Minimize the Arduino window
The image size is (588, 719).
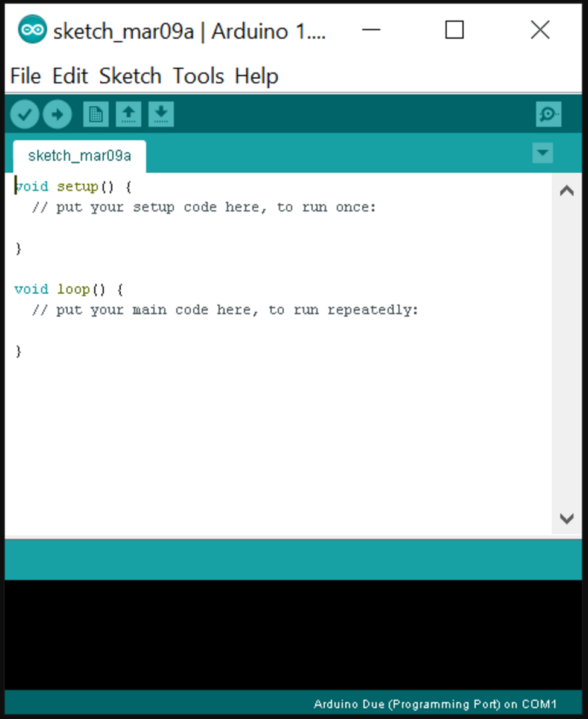(x=371, y=30)
